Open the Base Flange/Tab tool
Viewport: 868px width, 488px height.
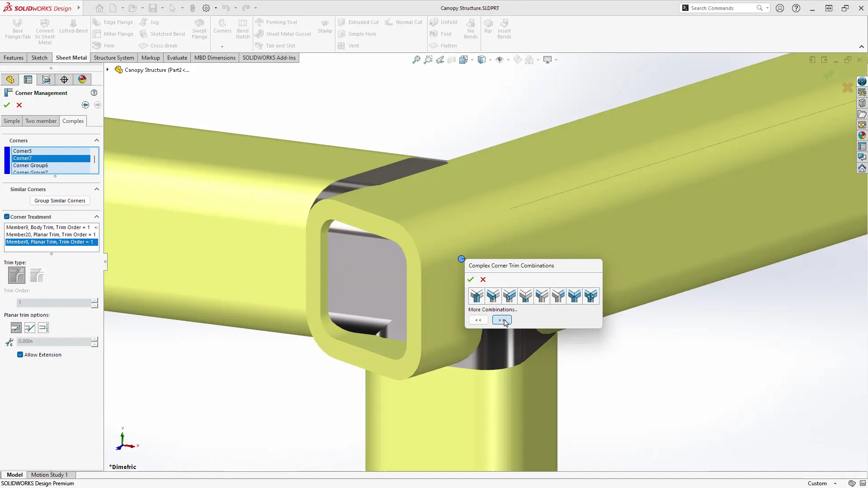17,29
